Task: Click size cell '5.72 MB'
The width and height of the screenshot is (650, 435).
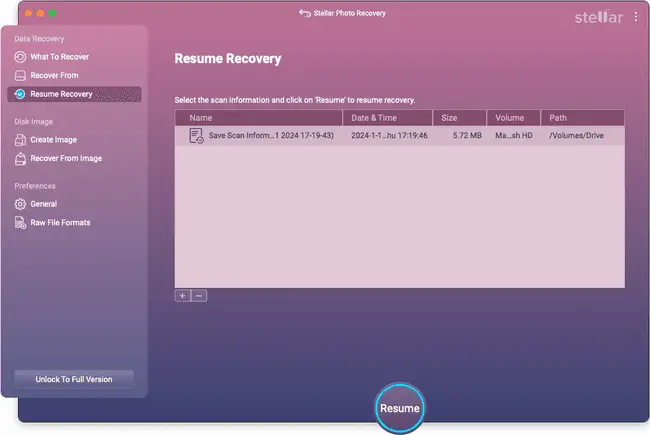Action: point(467,136)
